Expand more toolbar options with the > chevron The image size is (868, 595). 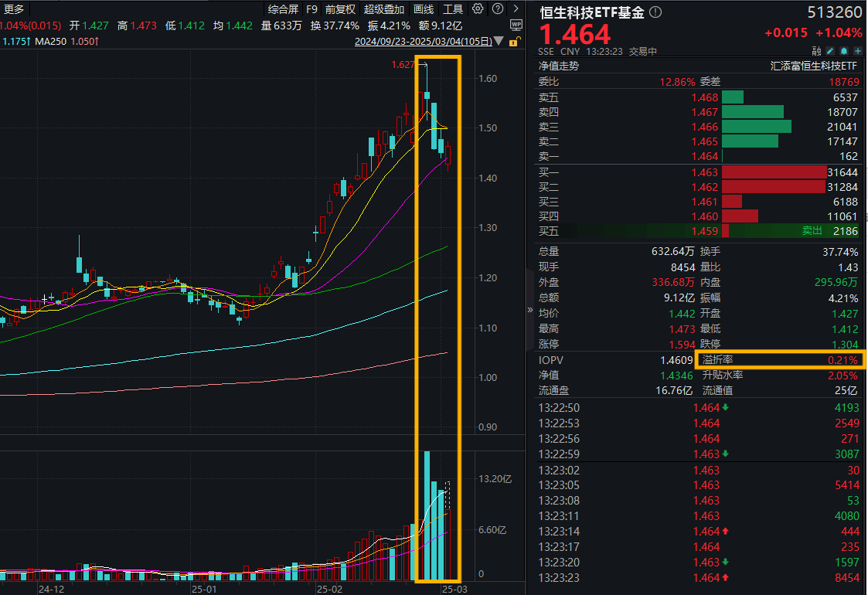516,8
